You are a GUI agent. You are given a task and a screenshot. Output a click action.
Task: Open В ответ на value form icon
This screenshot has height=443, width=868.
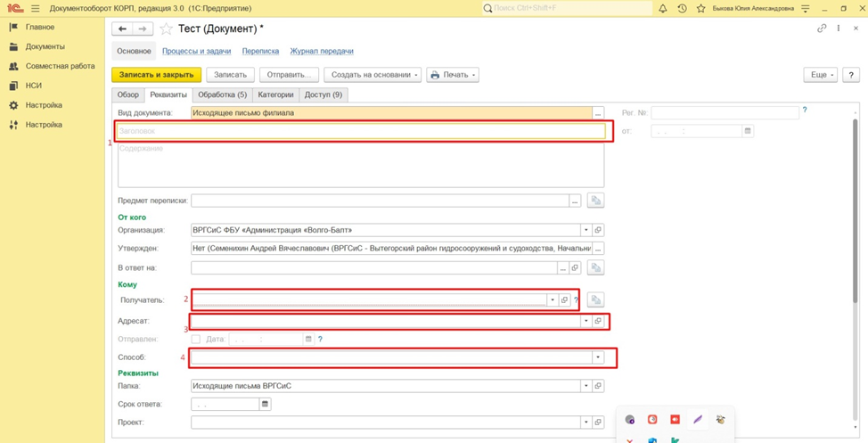point(575,267)
